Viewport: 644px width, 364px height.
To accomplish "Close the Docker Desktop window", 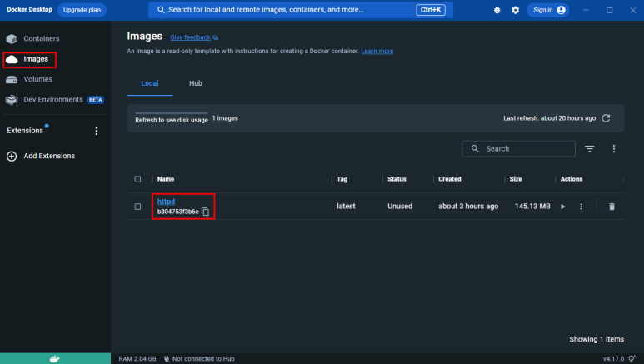I will [633, 10].
